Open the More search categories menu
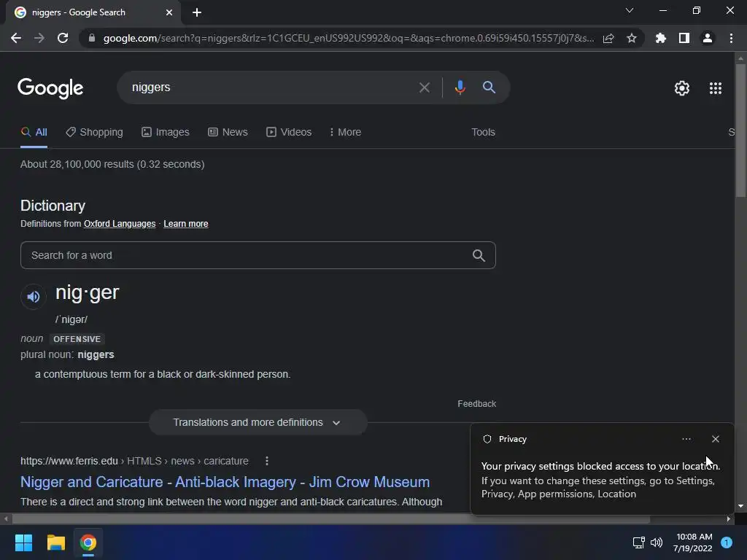This screenshot has height=560, width=747. pos(345,133)
